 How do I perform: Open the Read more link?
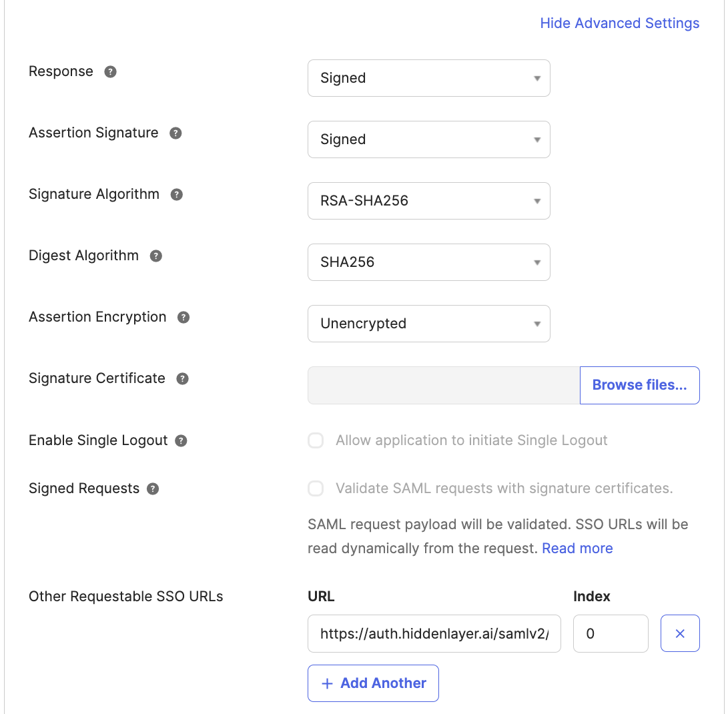click(577, 548)
